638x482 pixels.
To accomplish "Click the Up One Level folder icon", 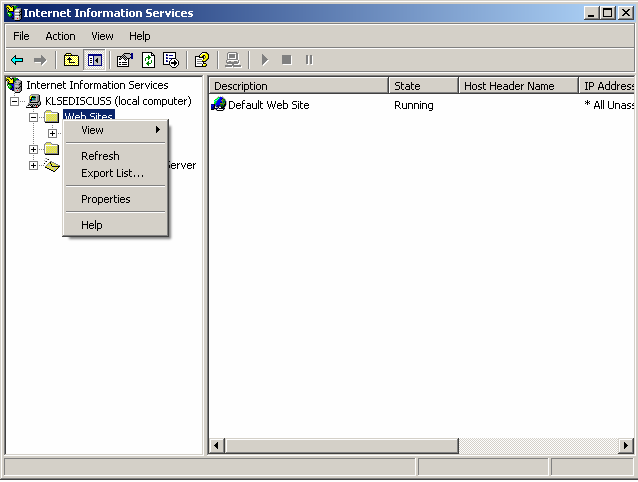I will point(71,60).
